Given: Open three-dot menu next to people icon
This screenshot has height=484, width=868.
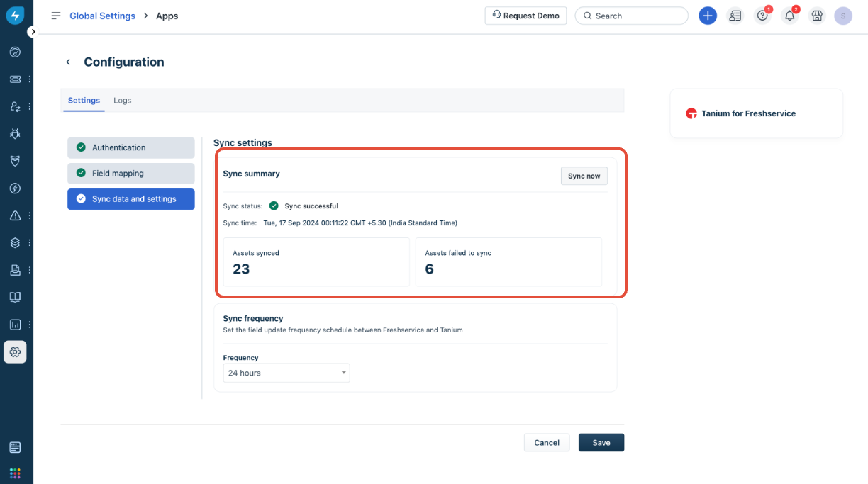Looking at the screenshot, I should [29, 106].
